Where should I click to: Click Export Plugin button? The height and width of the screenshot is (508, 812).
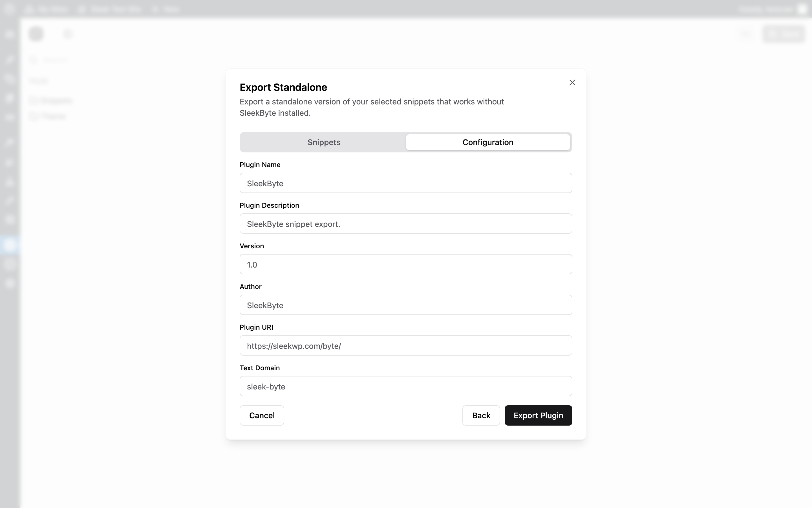[538, 416]
